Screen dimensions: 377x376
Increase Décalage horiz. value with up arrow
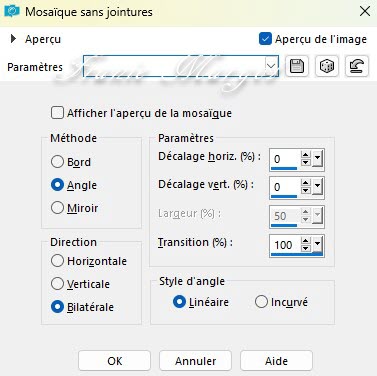[x=305, y=155]
